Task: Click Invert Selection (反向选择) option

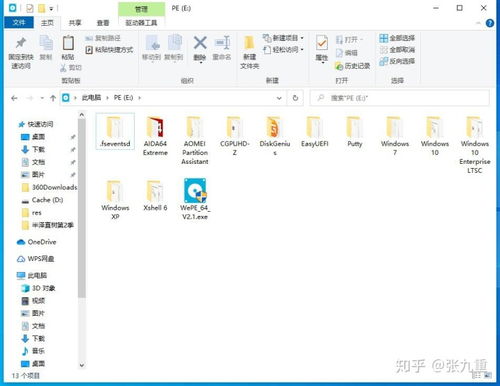Action: click(x=397, y=61)
